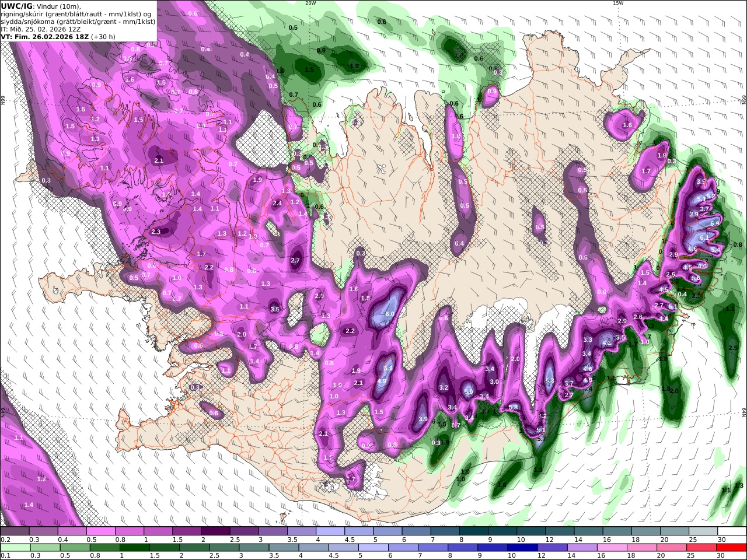Pick the pale green swatch beside the 0.1 label
The height and width of the screenshot is (560, 747).
click(15, 547)
